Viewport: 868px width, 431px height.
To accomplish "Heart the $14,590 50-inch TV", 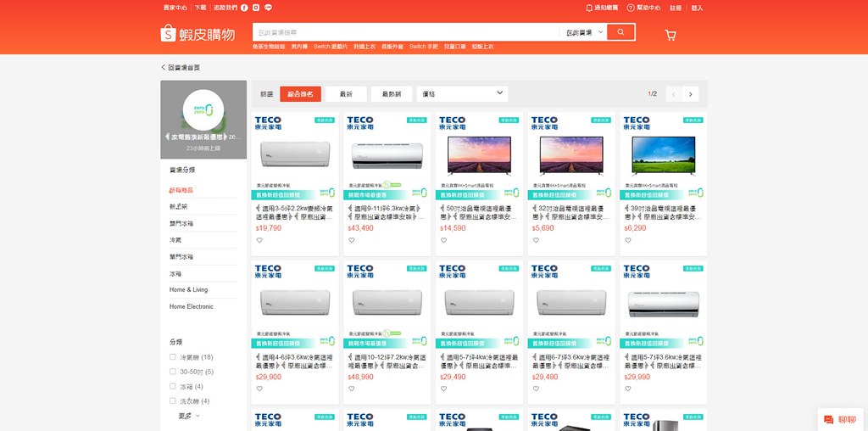I will tap(443, 240).
